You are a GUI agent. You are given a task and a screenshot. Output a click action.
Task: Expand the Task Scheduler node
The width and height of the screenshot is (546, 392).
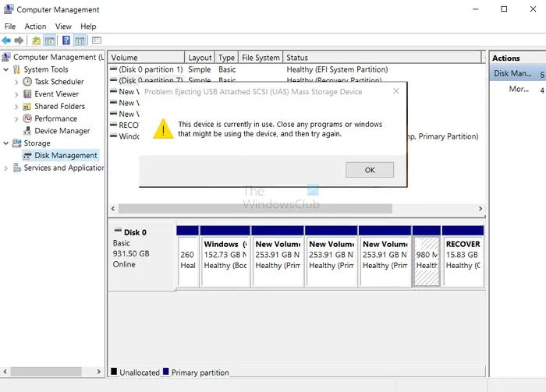click(x=16, y=82)
